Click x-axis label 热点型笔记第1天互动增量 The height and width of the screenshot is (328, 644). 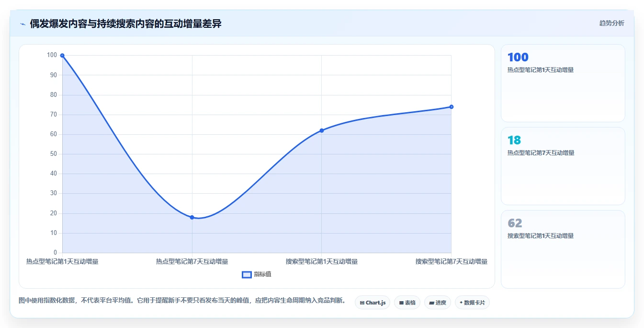tap(62, 261)
